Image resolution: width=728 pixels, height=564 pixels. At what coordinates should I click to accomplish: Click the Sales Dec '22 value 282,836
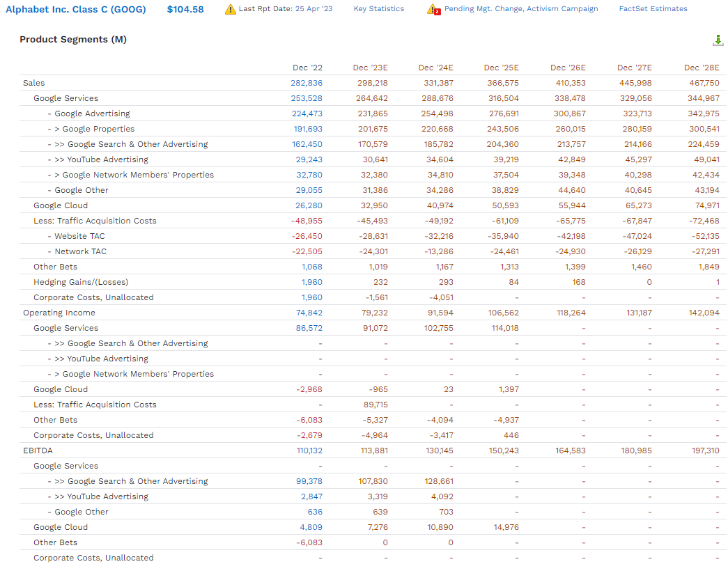pos(307,83)
